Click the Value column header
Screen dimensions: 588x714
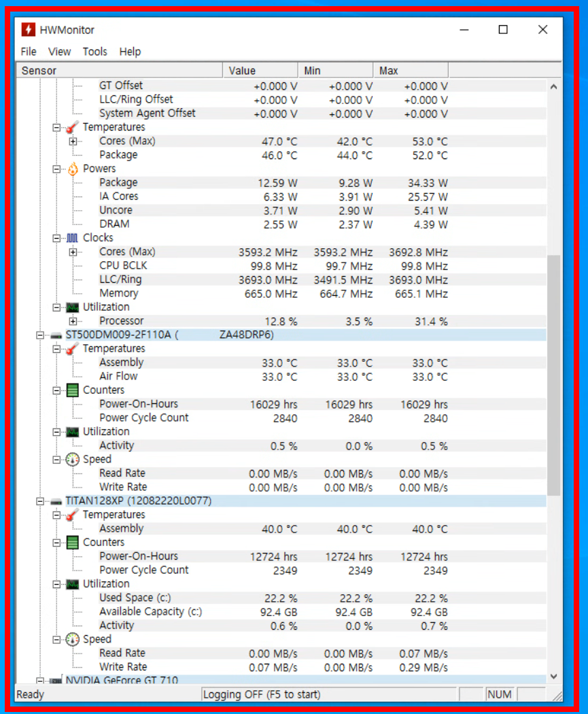260,71
